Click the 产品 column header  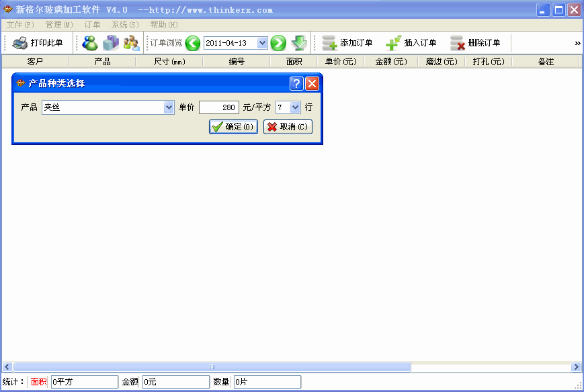point(102,62)
